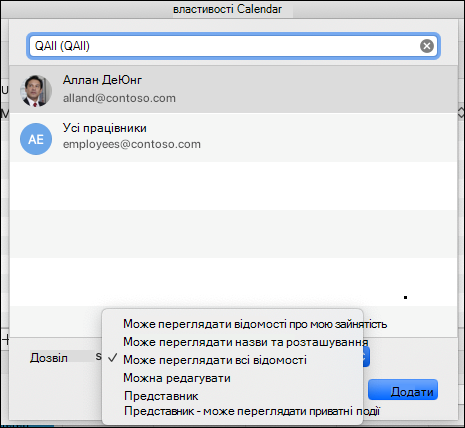This screenshot has width=465, height=428.
Task: Click the Дозвіл dropdown arrow stepper
Action: click(x=366, y=357)
